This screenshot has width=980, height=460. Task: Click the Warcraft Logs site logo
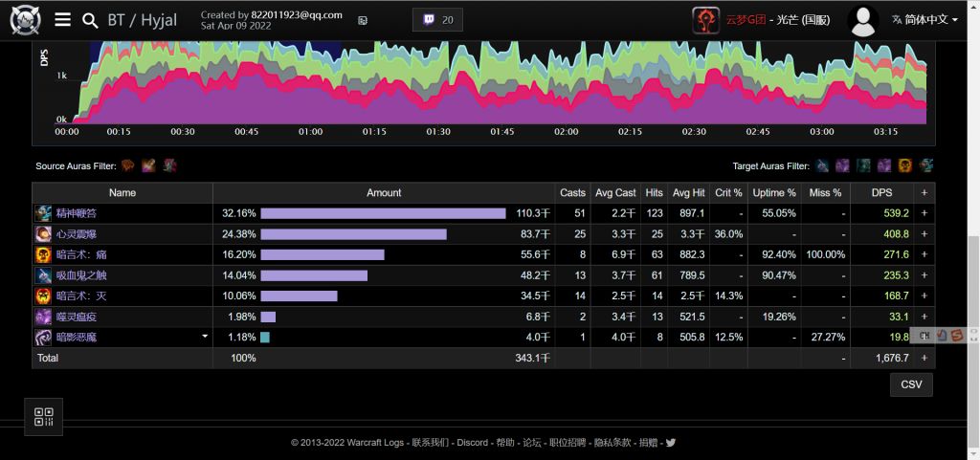[x=26, y=20]
